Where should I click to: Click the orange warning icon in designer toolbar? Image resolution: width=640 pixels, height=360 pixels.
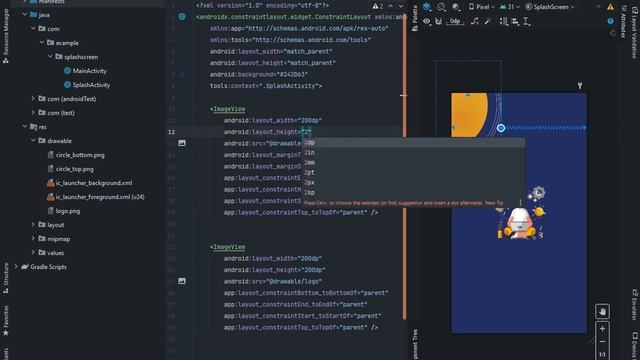(x=610, y=7)
